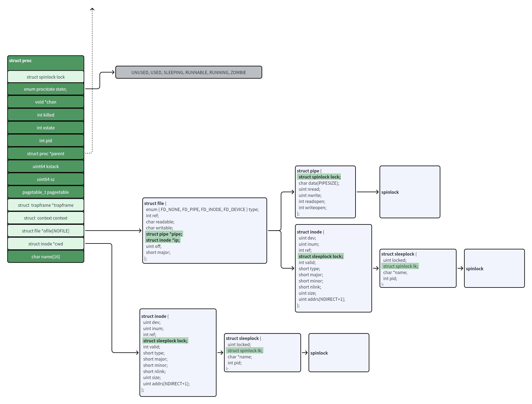Select spinlock box right of struct pipe

[410, 192]
